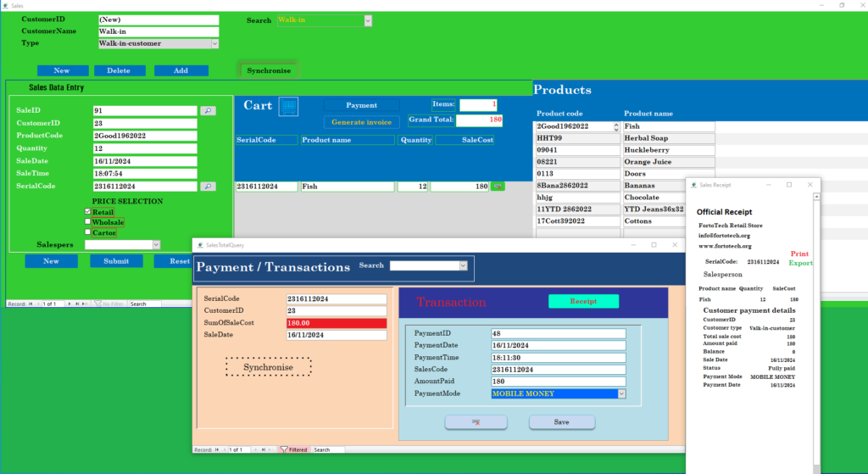Uncheck the Retail price checkbox

click(88, 212)
